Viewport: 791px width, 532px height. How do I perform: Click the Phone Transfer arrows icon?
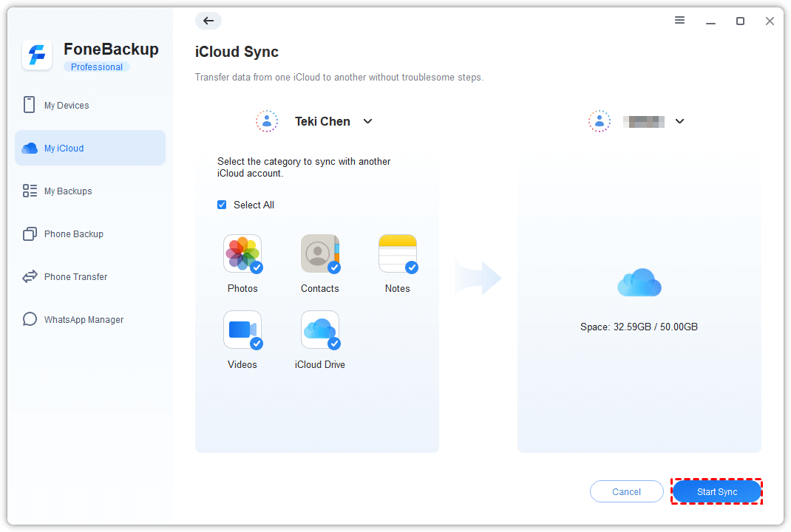(x=30, y=276)
